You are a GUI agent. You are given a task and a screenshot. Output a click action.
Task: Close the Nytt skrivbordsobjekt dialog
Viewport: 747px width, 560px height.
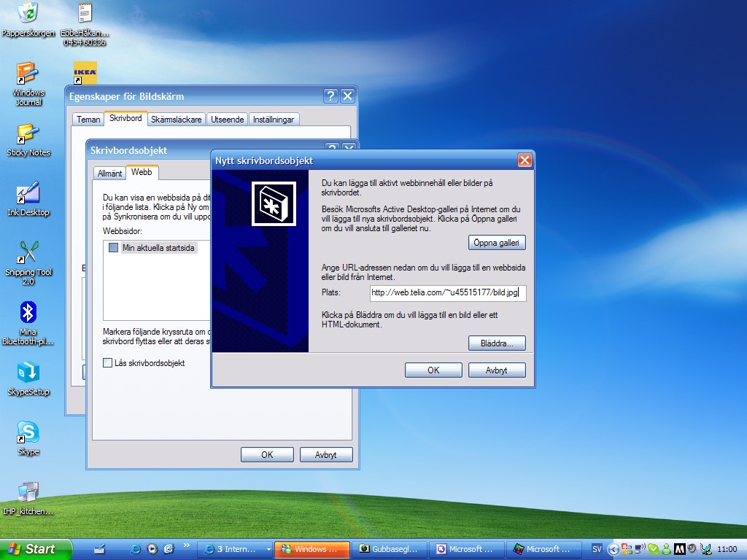525,160
